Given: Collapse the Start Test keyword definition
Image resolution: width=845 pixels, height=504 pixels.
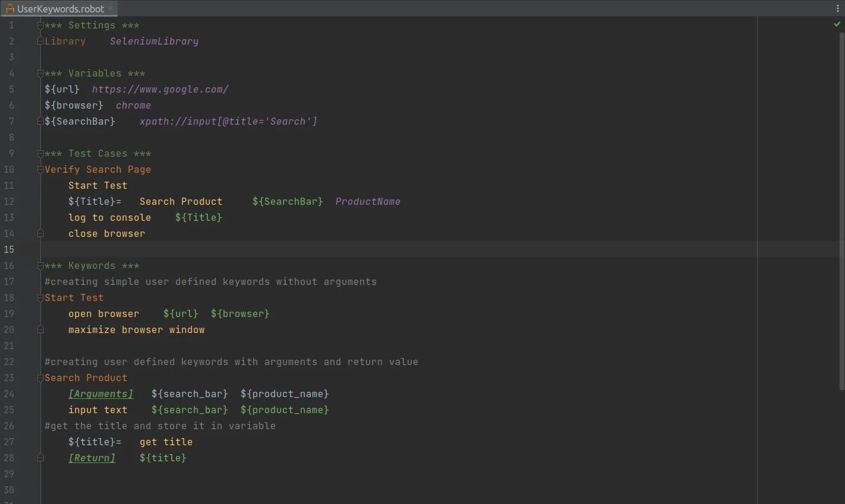Looking at the screenshot, I should pyautogui.click(x=40, y=297).
